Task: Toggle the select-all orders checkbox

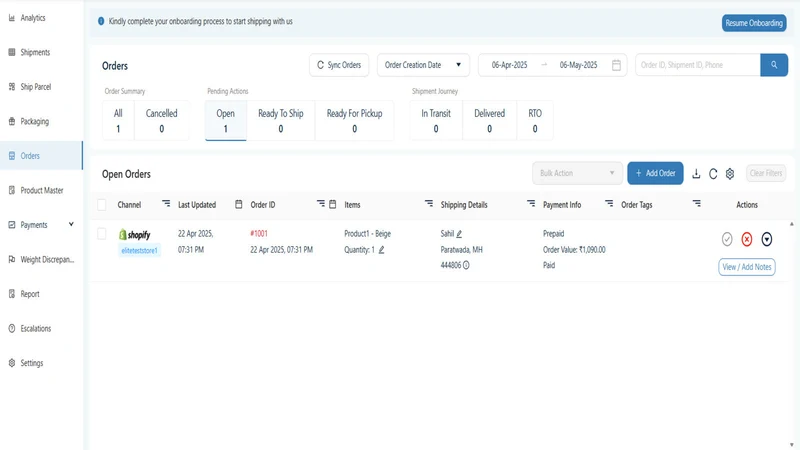Action: pyautogui.click(x=102, y=205)
